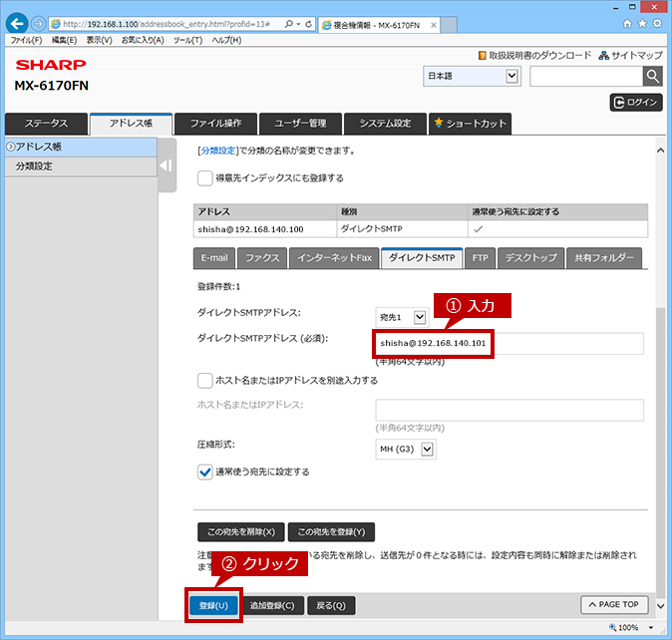Click the magnifier search button beside search box

click(x=653, y=77)
